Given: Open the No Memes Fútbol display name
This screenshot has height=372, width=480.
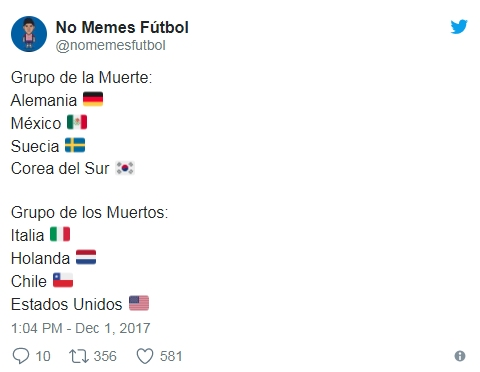Looking at the screenshot, I should tap(122, 27).
